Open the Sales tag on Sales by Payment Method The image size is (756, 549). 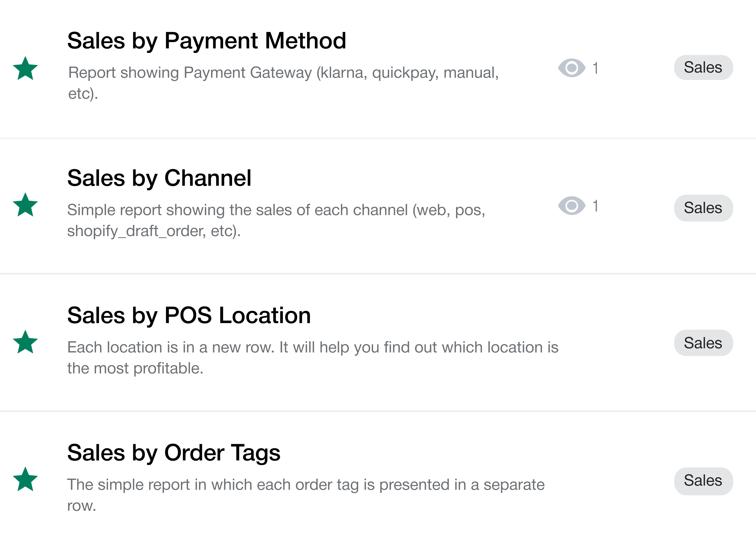[x=703, y=68]
